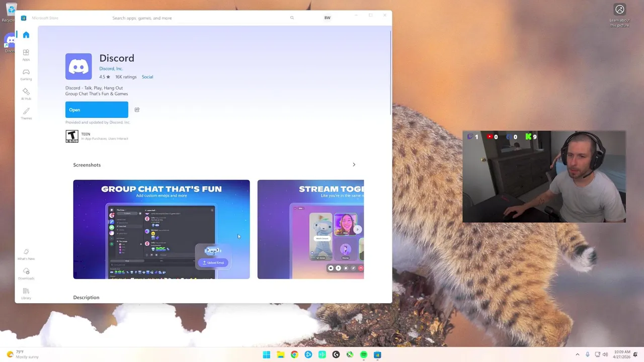644x362 pixels.
Task: Click the Store page vertical scrollbar
Action: tap(390, 73)
